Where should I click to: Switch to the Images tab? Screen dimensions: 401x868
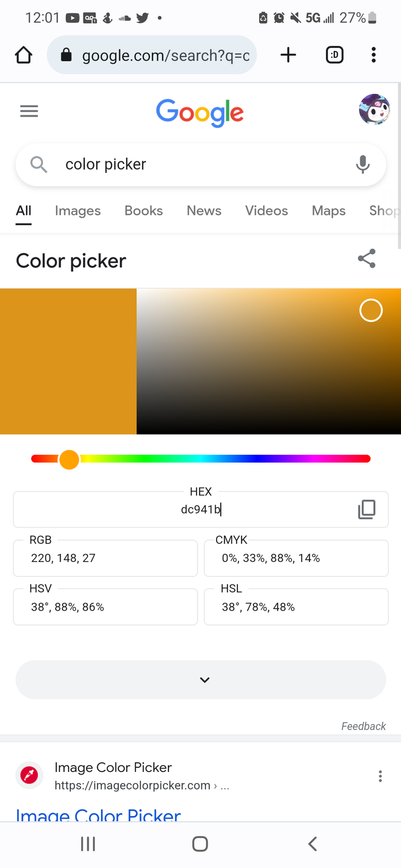[78, 211]
